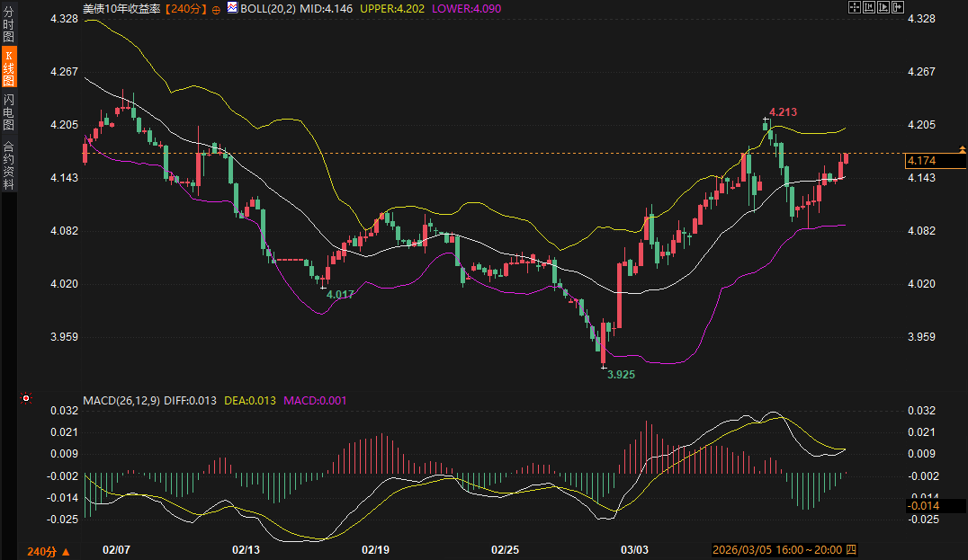Click the 美债10年收益率 chart title

click(x=122, y=8)
